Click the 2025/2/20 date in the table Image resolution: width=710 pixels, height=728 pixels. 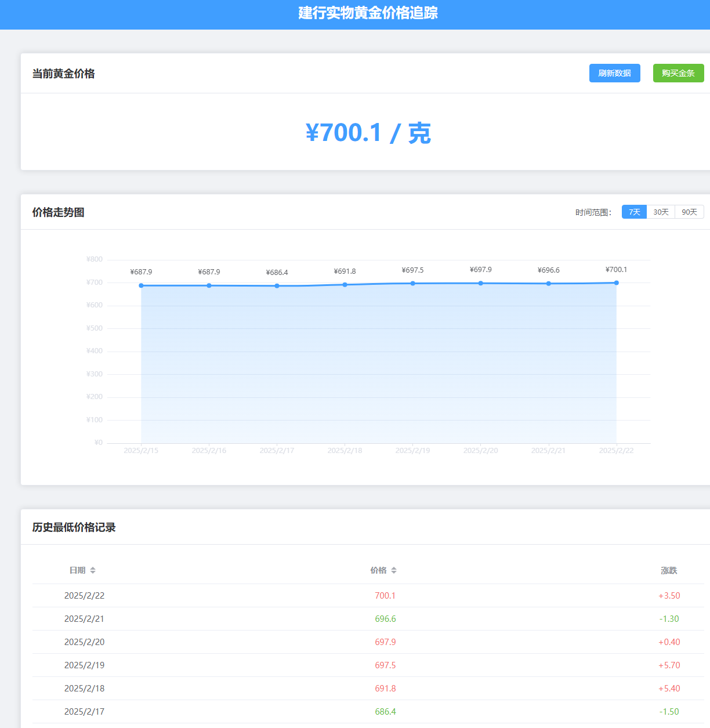[84, 642]
